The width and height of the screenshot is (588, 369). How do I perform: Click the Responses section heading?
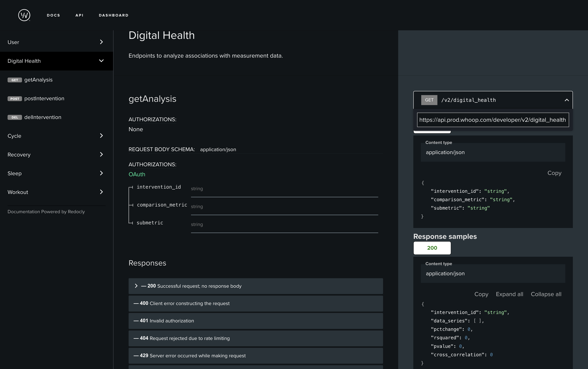147,263
